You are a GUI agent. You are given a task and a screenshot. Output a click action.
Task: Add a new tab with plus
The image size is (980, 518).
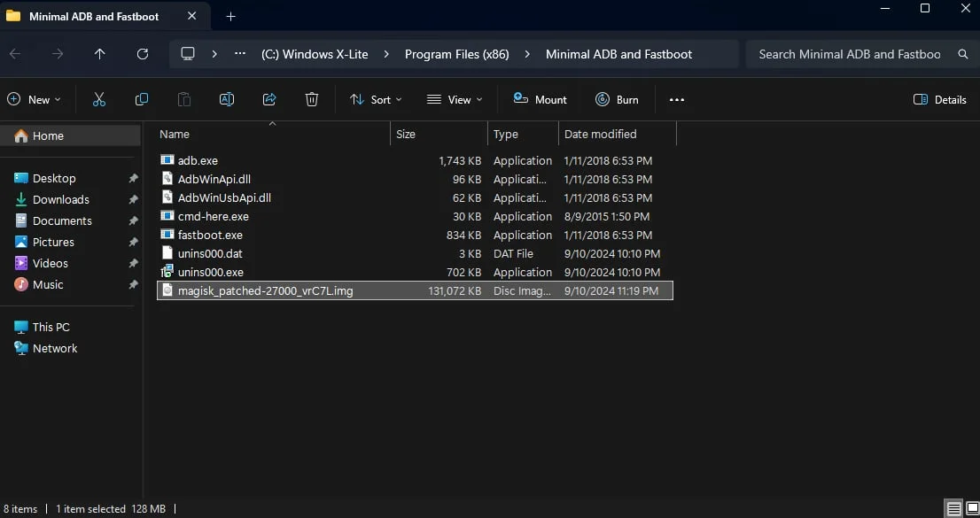click(230, 16)
